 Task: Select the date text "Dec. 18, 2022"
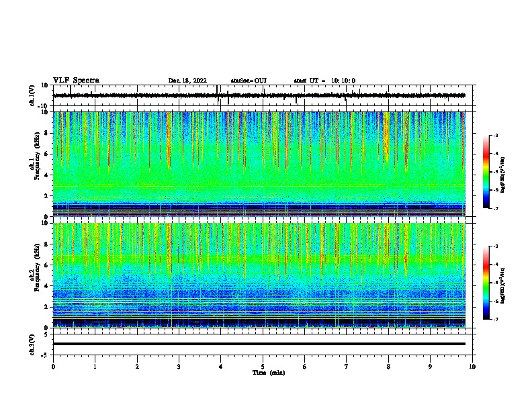(x=187, y=81)
